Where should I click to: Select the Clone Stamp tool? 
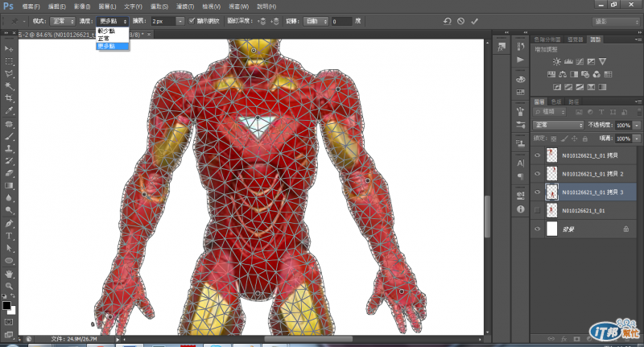[9, 149]
